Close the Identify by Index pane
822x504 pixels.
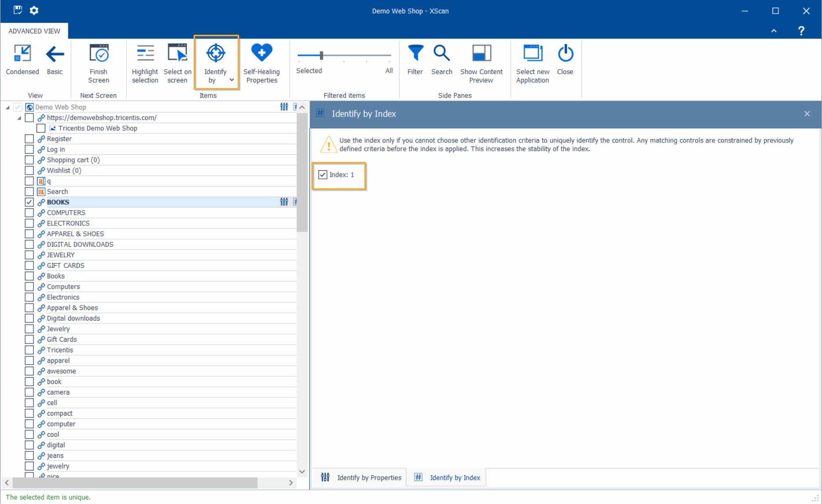[807, 114]
